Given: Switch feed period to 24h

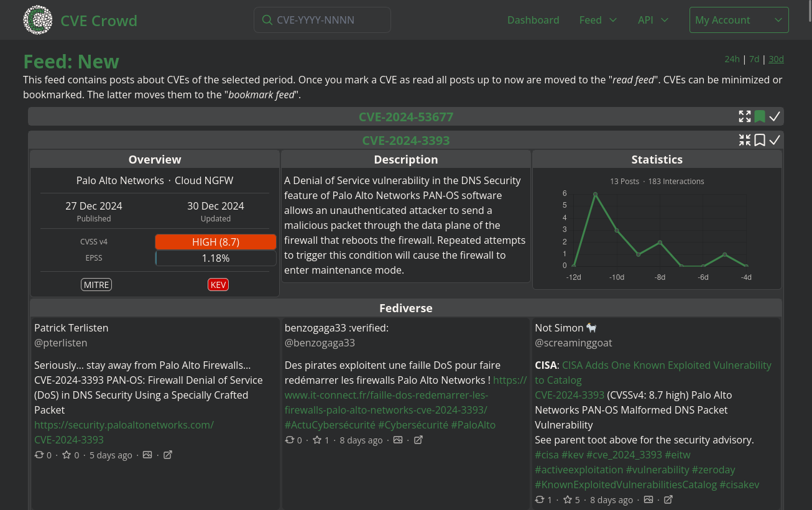Looking at the screenshot, I should tap(732, 59).
